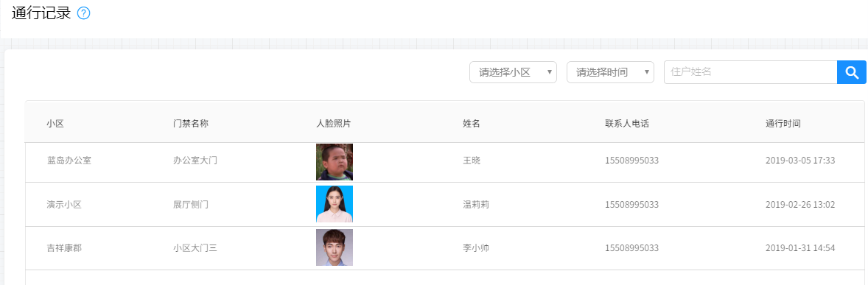868x285 pixels.
Task: Click the 通行时间 column header
Action: (x=783, y=124)
